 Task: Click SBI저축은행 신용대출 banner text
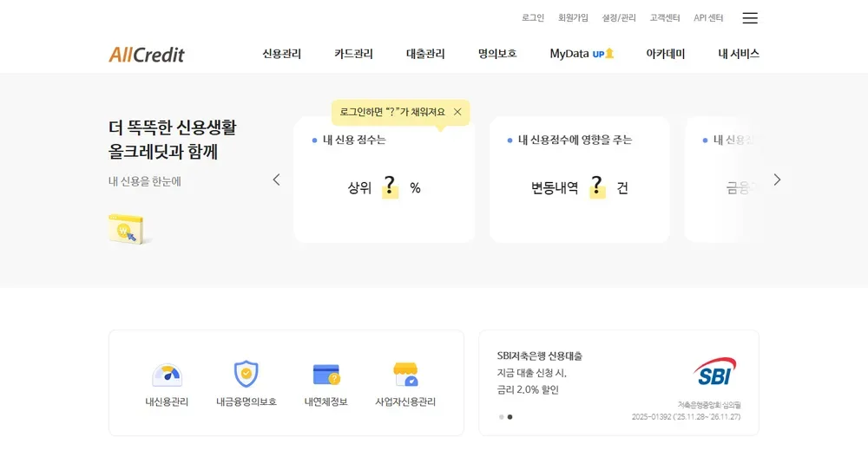[x=540, y=356]
